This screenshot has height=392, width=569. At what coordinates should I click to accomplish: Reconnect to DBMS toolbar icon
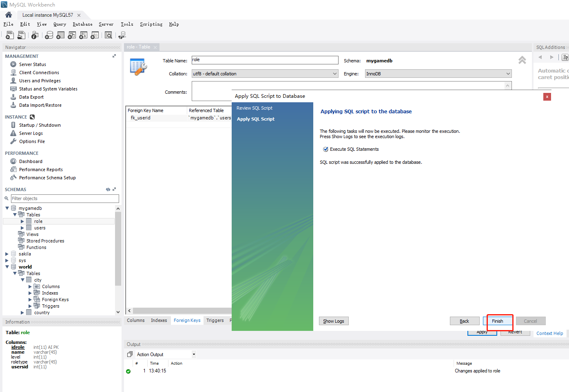pos(122,35)
